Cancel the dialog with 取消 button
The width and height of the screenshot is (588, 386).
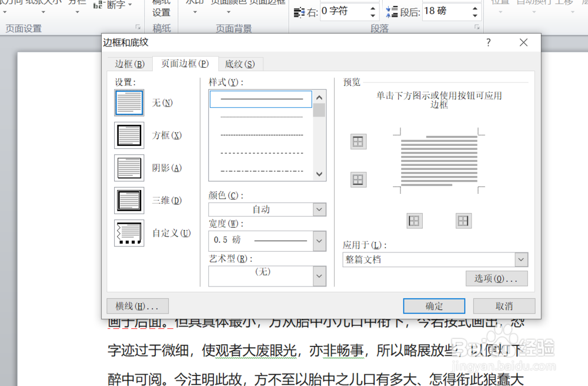[504, 306]
